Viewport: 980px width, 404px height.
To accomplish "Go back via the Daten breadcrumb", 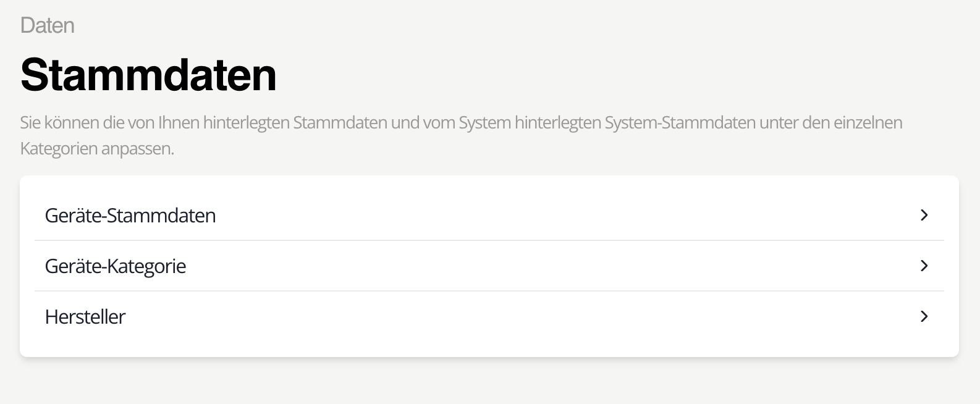I will click(48, 25).
